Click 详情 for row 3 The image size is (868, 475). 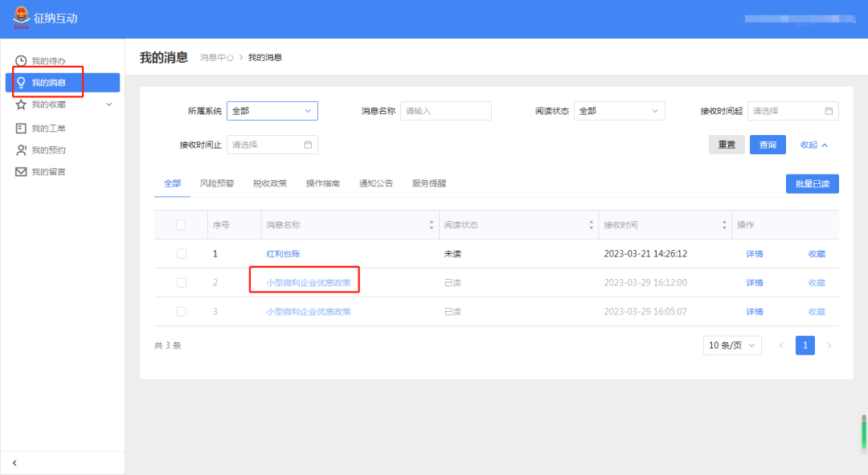(755, 311)
